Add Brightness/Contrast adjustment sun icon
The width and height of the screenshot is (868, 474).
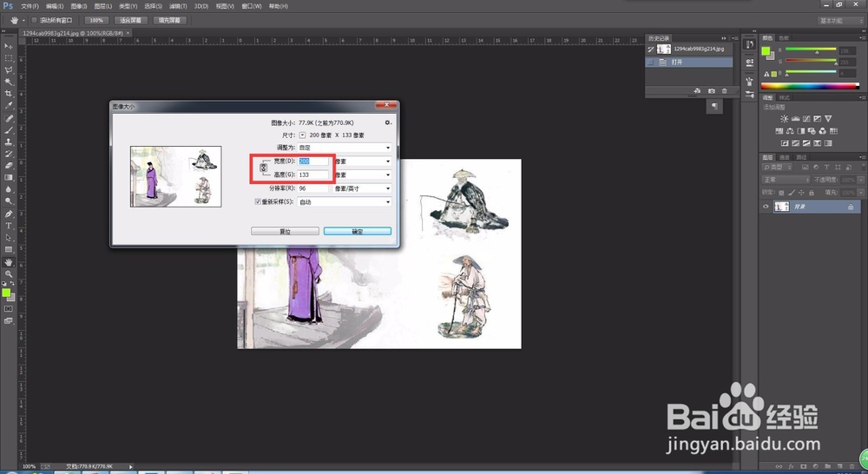pyautogui.click(x=785, y=118)
